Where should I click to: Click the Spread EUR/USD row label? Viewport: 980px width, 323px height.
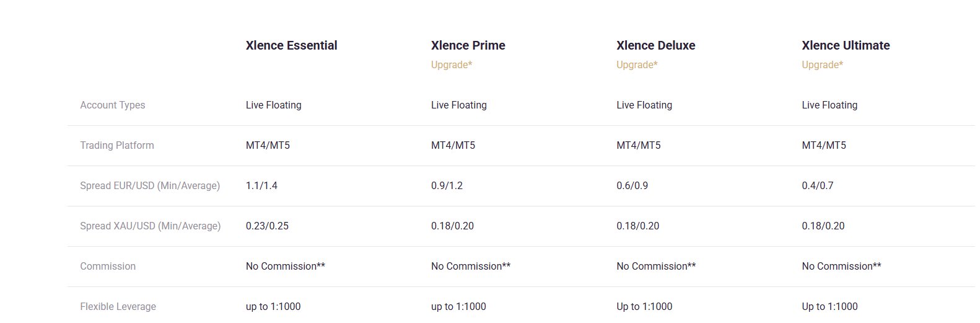149,186
